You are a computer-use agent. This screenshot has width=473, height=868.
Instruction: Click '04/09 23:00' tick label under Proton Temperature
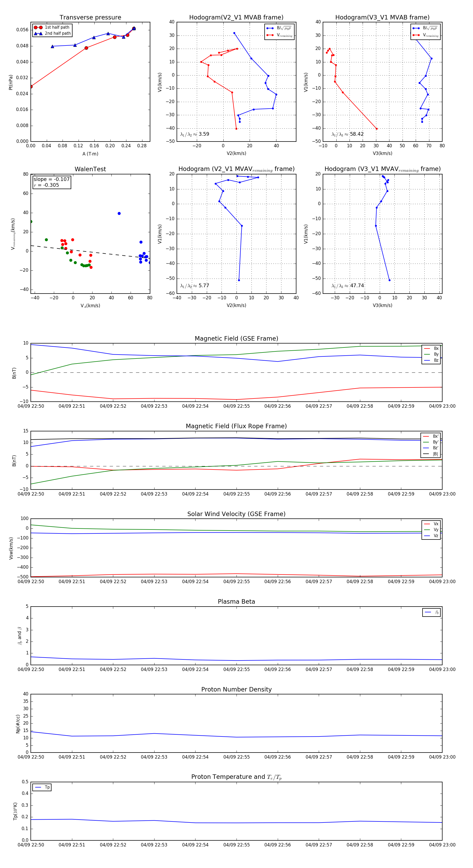pos(442,845)
